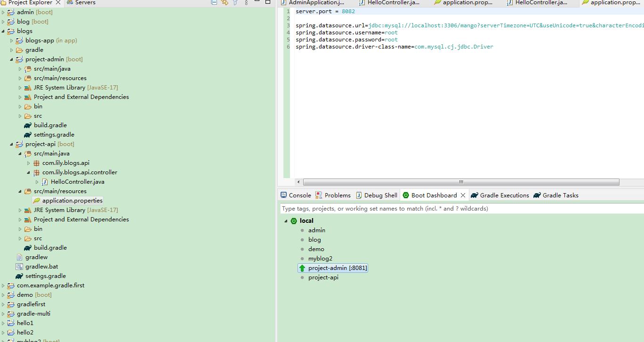Open Project Explorer view menu dots icon
Image resolution: width=644 pixels, height=342 pixels.
pyautogui.click(x=246, y=3)
